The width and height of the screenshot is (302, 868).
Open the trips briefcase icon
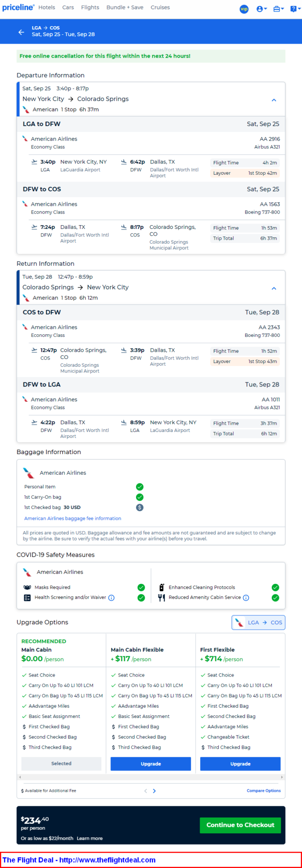click(x=279, y=9)
